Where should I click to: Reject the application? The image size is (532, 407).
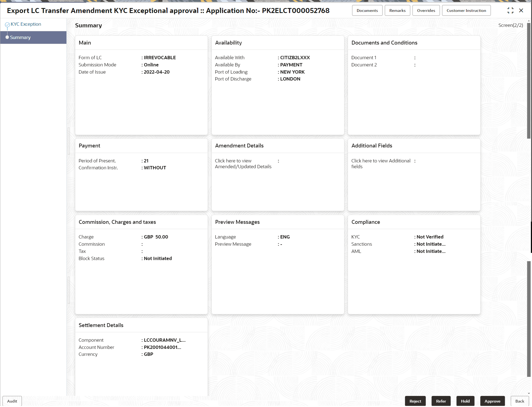[x=415, y=401]
